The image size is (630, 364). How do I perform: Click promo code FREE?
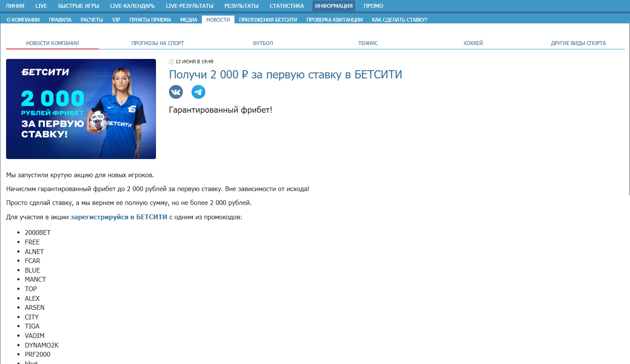pyautogui.click(x=32, y=242)
